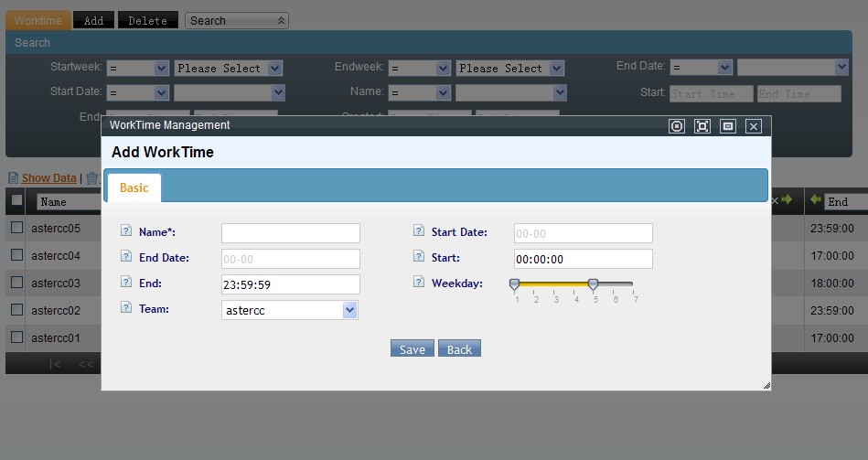Image resolution: width=868 pixels, height=460 pixels.
Task: Click the help icon beside Start Date
Action: coord(419,232)
